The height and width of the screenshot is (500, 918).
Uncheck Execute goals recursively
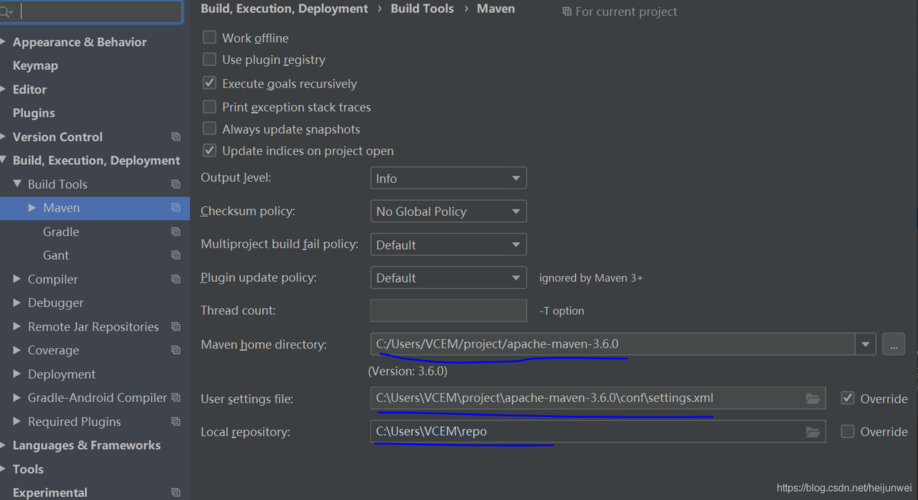pyautogui.click(x=210, y=84)
